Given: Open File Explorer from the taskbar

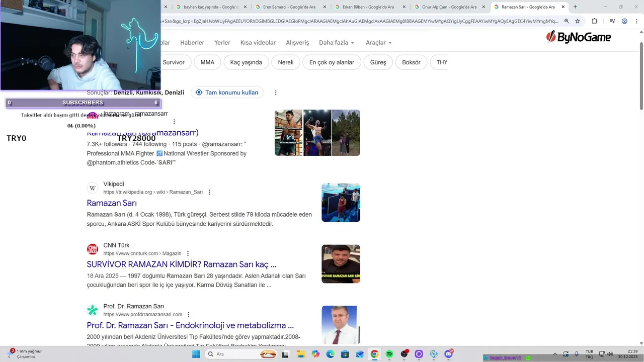Looking at the screenshot, I should tap(301, 354).
